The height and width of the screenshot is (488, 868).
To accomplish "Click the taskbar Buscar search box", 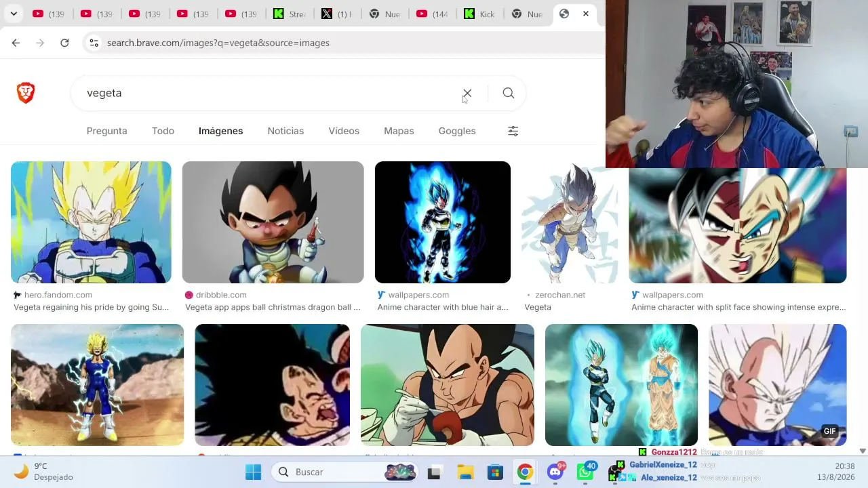I will point(346,472).
